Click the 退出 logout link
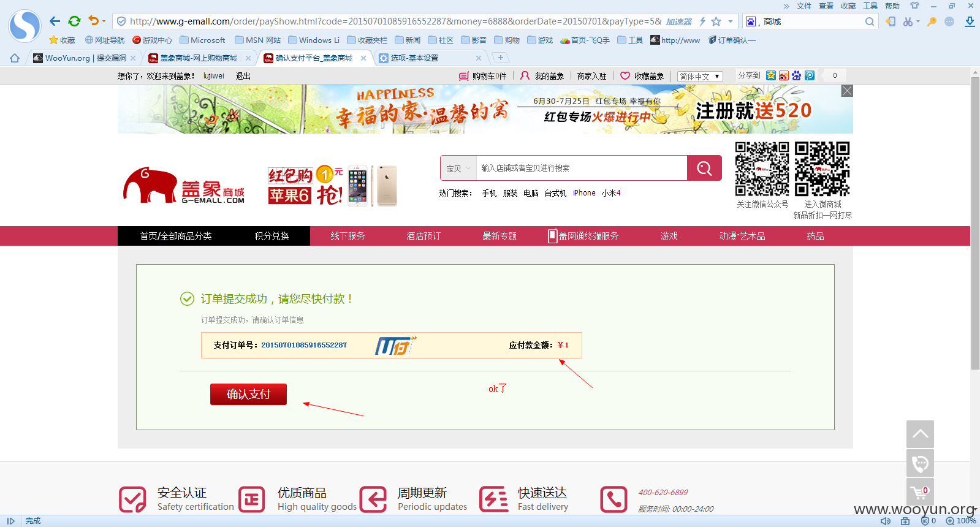Image resolution: width=980 pixels, height=527 pixels. click(243, 76)
